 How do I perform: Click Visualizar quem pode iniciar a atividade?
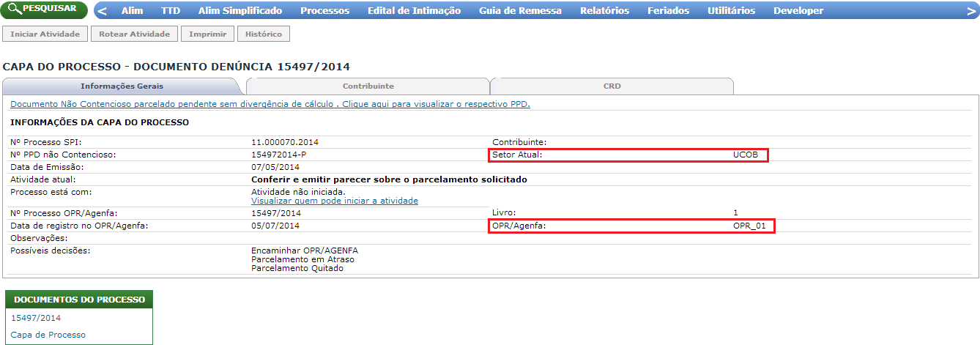pos(335,201)
